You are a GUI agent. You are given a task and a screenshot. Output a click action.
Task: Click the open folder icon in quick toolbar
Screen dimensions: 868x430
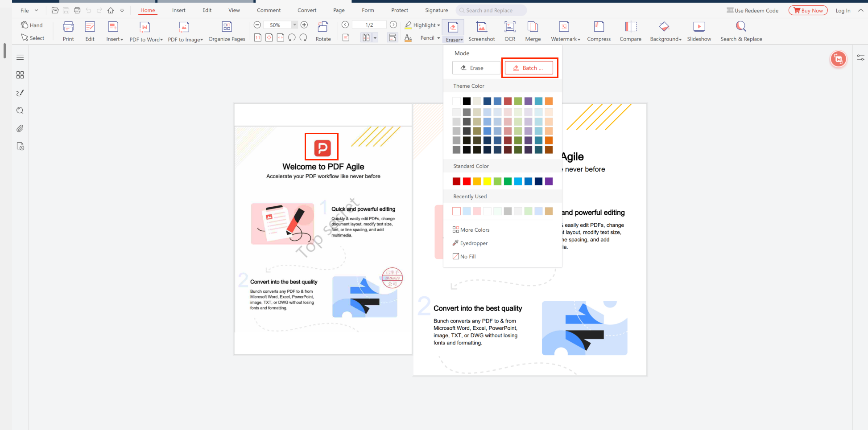click(55, 10)
